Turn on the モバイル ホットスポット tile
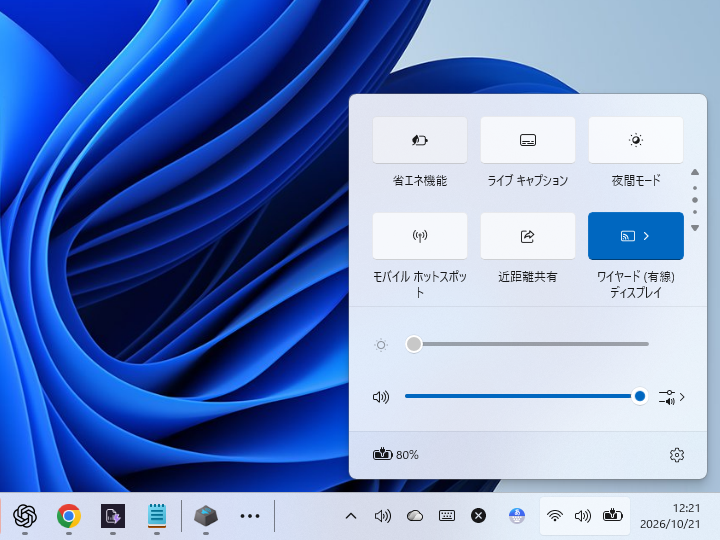Viewport: 720px width, 540px height. pyautogui.click(x=420, y=236)
